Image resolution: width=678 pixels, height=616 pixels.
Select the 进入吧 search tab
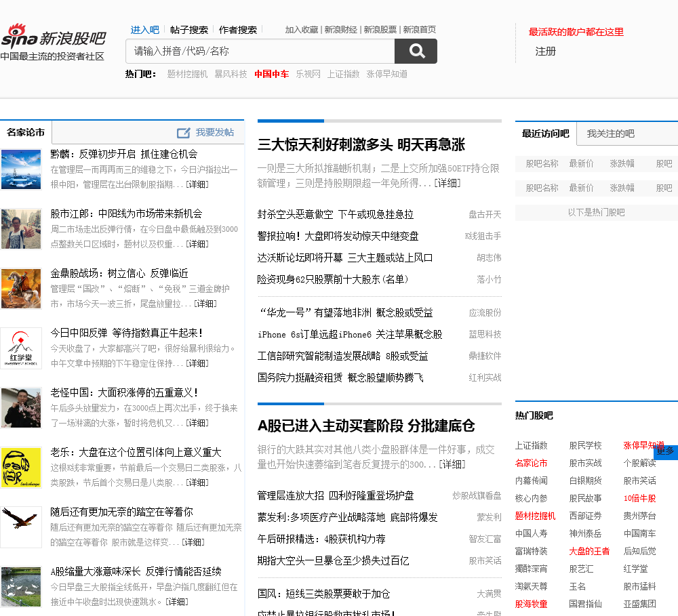[x=145, y=30]
